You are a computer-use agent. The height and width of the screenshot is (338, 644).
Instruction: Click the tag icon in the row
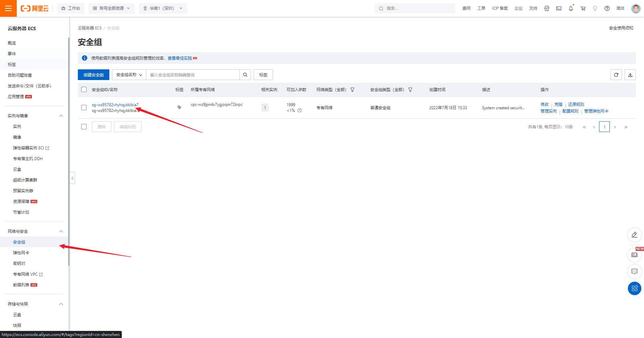pyautogui.click(x=179, y=107)
